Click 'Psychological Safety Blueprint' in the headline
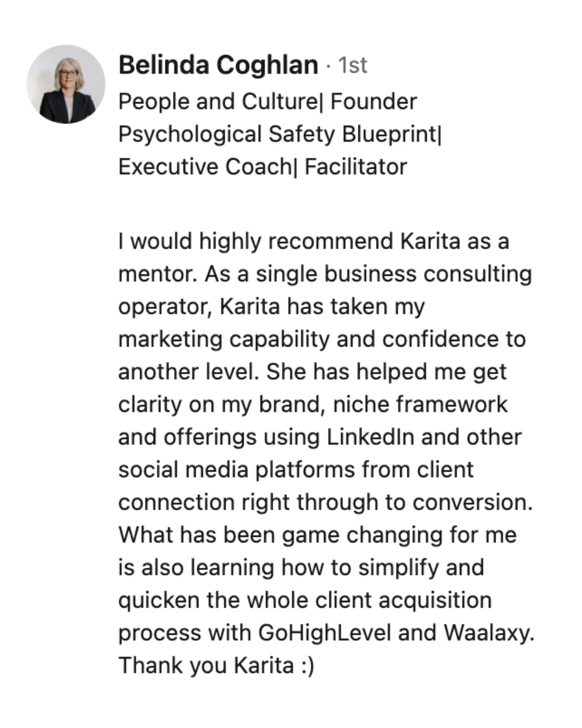 pos(278,134)
